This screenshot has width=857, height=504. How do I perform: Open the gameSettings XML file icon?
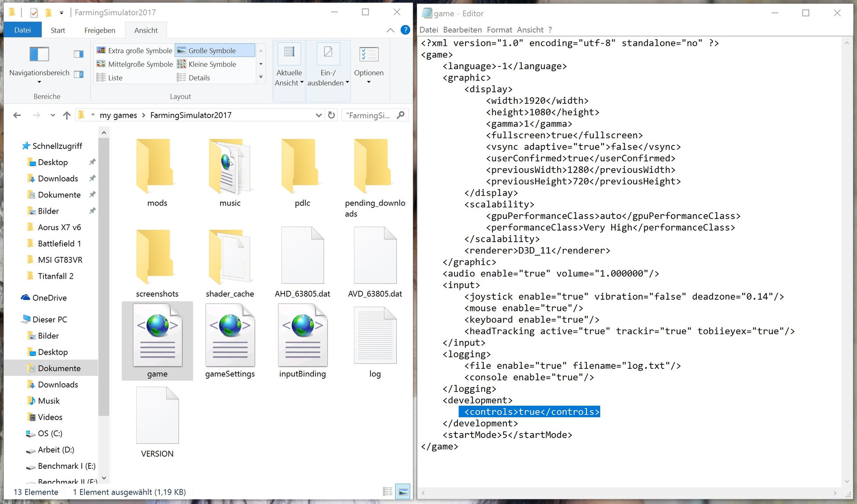(230, 336)
